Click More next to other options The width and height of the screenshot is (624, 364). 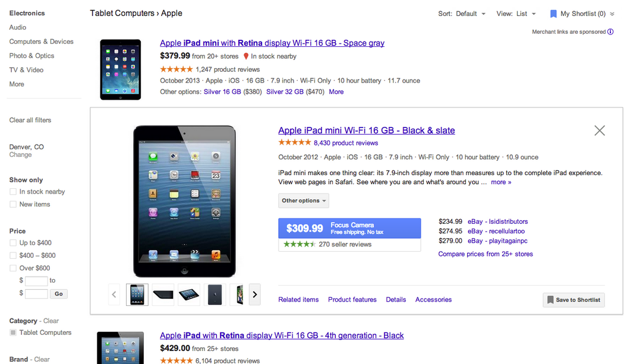click(336, 92)
